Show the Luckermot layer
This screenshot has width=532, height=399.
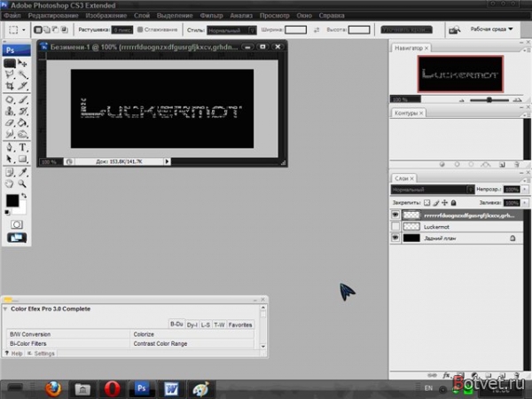[395, 226]
